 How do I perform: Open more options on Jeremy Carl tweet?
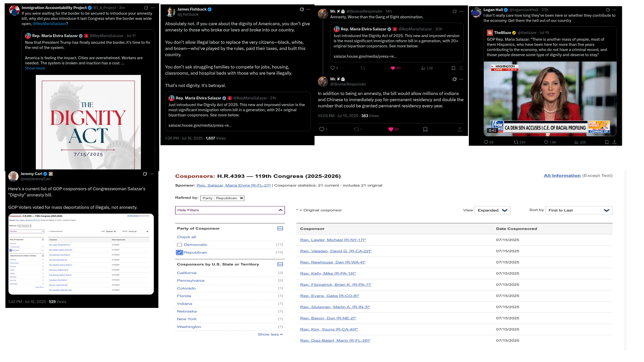(152, 174)
